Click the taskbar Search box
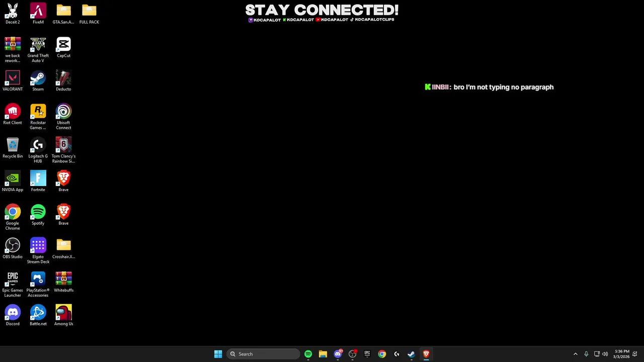Image resolution: width=644 pixels, height=362 pixels. click(263, 354)
